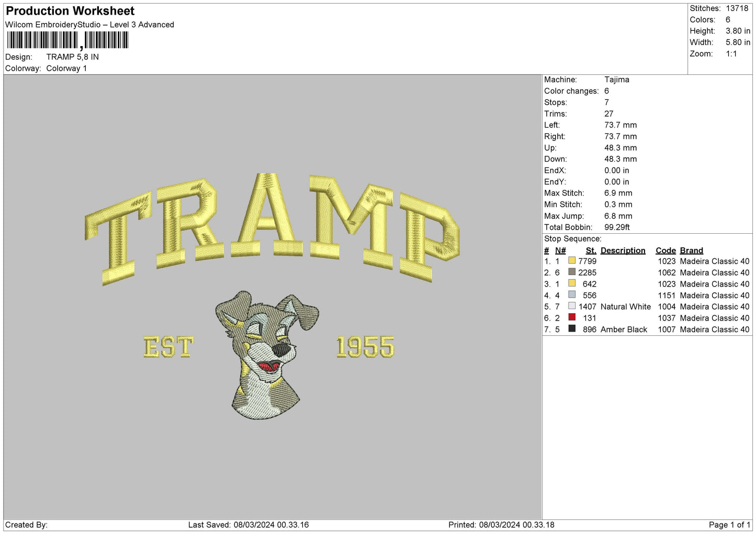Click the Amber Black color swatch

click(572, 328)
